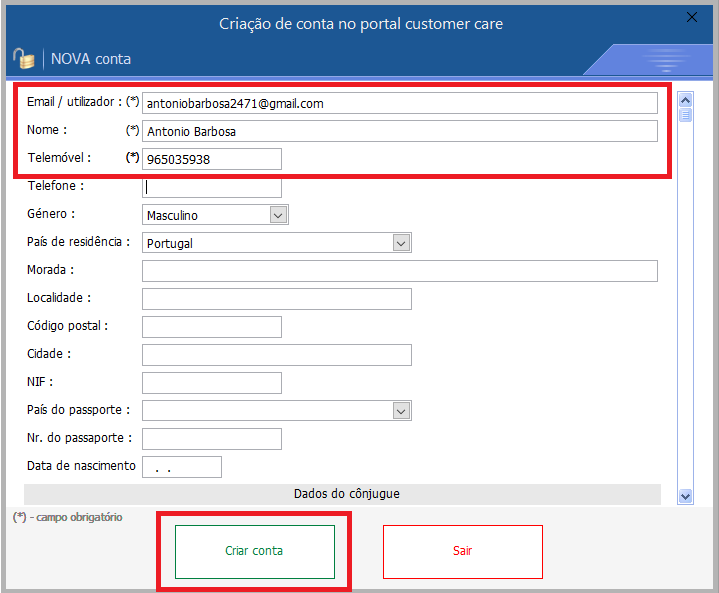Select the Nr. do passaporte field
The image size is (719, 593).
tap(212, 439)
